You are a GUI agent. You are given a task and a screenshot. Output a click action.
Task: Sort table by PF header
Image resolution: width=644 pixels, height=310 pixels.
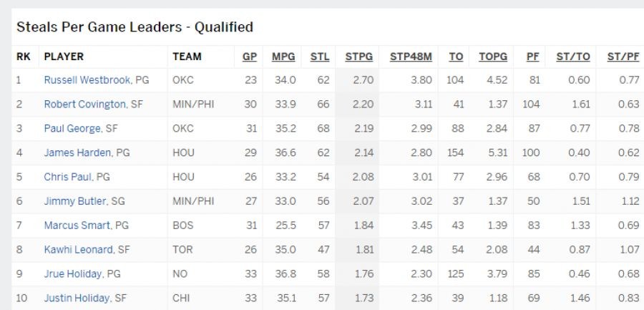coord(532,57)
